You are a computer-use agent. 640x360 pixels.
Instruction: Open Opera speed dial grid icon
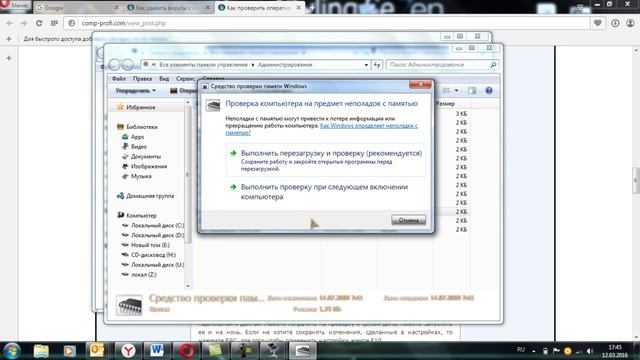click(54, 23)
